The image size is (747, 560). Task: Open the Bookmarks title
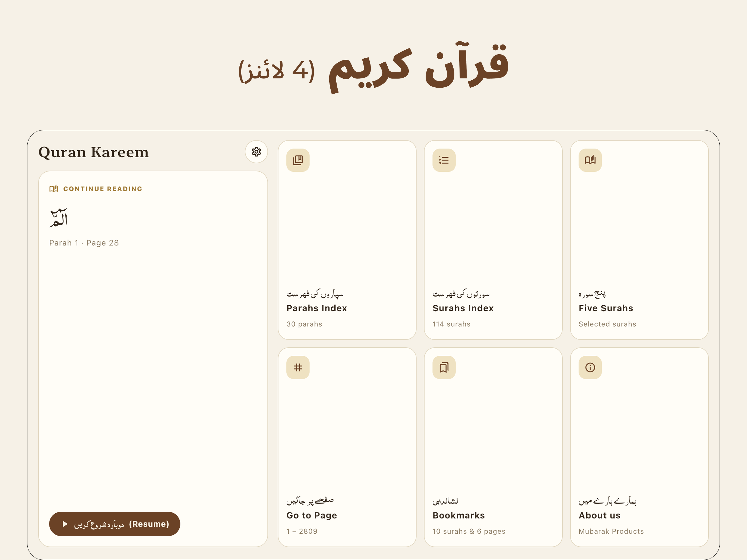(459, 516)
